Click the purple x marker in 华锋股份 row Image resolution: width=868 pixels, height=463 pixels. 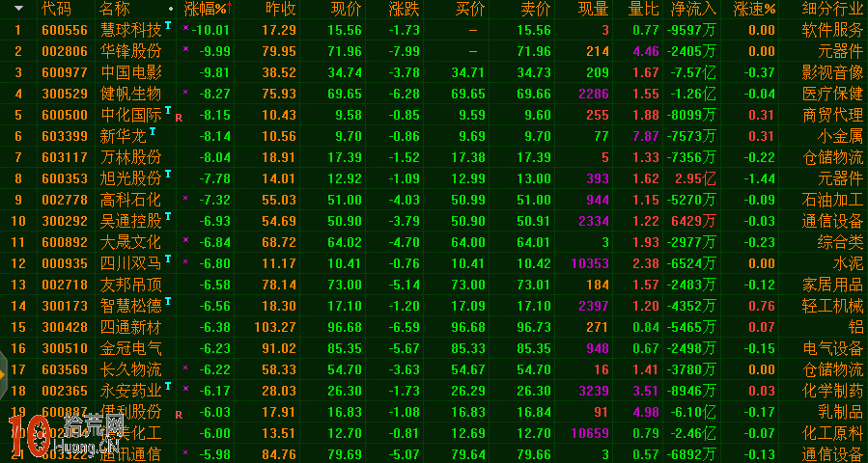[186, 48]
